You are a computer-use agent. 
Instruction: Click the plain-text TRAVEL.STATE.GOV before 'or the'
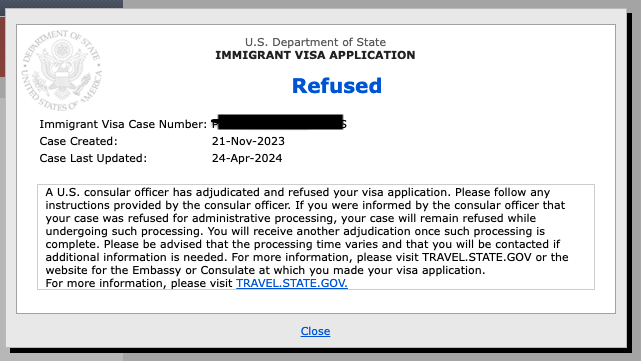pyautogui.click(x=477, y=257)
